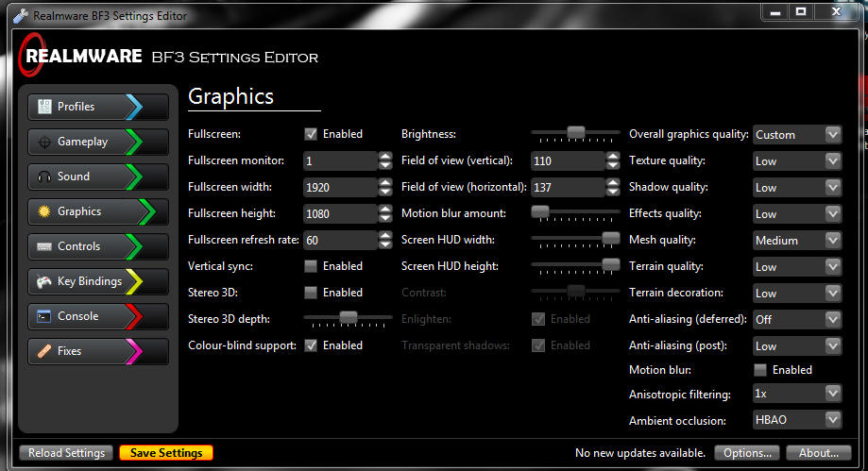The image size is (868, 471).
Task: Click the Gameplay crosshair icon
Action: tap(44, 143)
